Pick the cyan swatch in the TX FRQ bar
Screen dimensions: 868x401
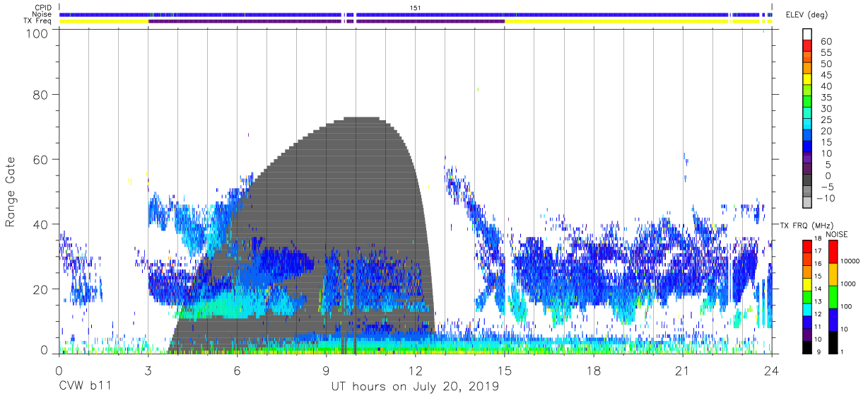[807, 310]
